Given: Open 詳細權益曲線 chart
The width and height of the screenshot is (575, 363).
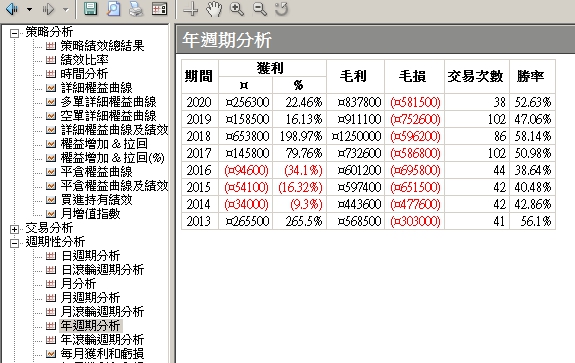Looking at the screenshot, I should coord(96,88).
